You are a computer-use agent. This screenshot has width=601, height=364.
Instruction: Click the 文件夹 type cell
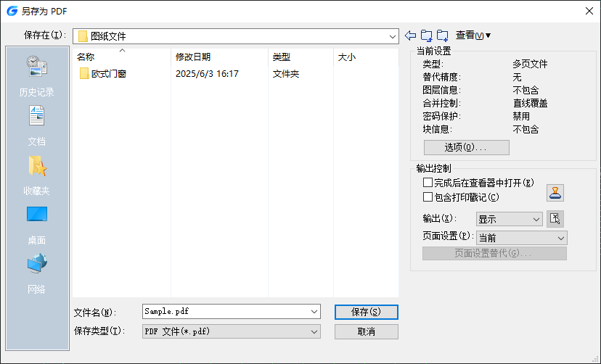click(285, 74)
